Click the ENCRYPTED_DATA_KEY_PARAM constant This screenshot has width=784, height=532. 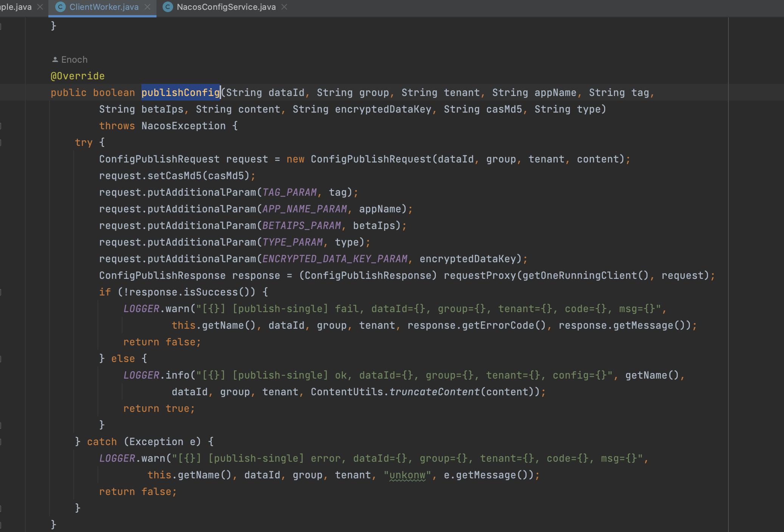click(335, 259)
